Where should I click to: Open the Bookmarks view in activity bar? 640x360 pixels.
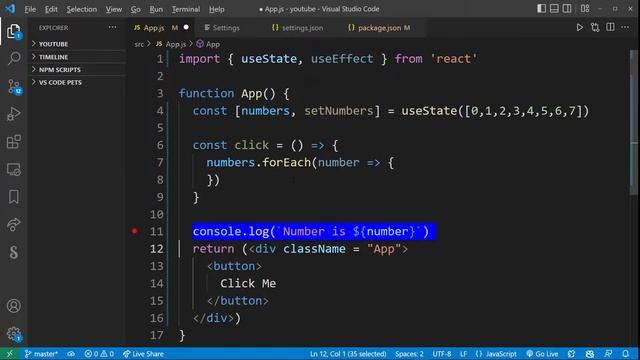click(13, 197)
